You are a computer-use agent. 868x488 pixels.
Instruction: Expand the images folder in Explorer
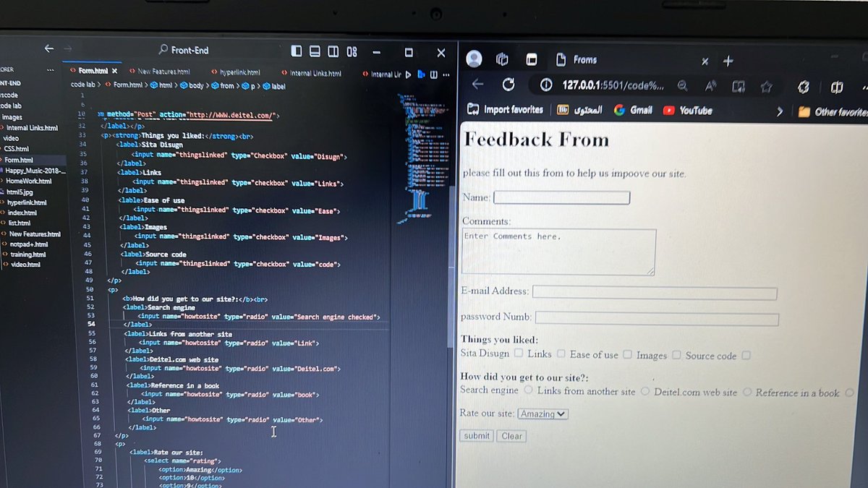(12, 117)
